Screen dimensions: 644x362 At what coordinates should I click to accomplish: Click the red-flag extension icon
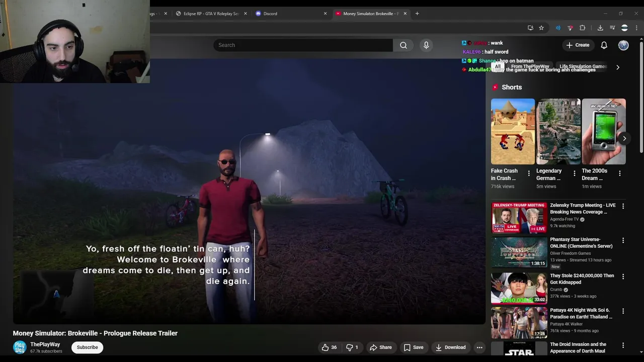(570, 28)
